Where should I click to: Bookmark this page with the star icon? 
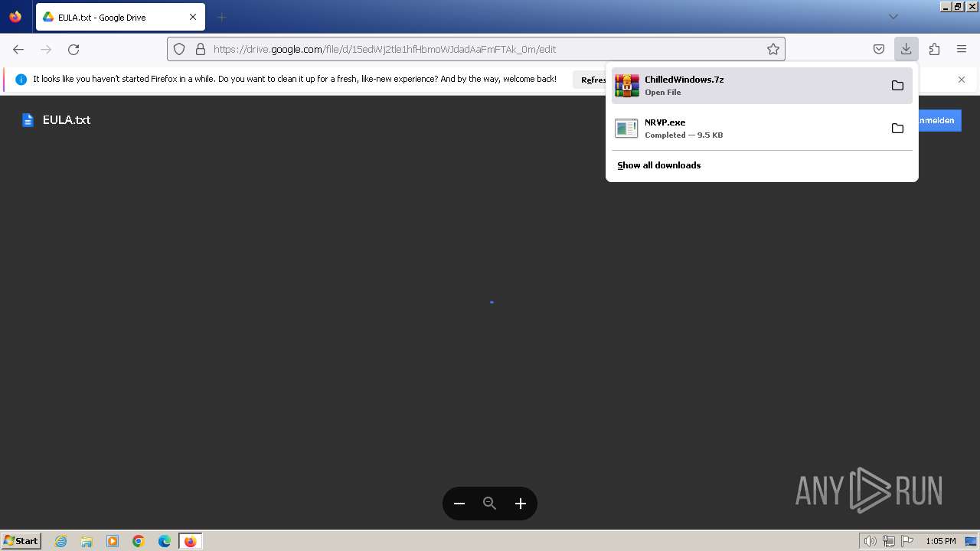coord(773,49)
